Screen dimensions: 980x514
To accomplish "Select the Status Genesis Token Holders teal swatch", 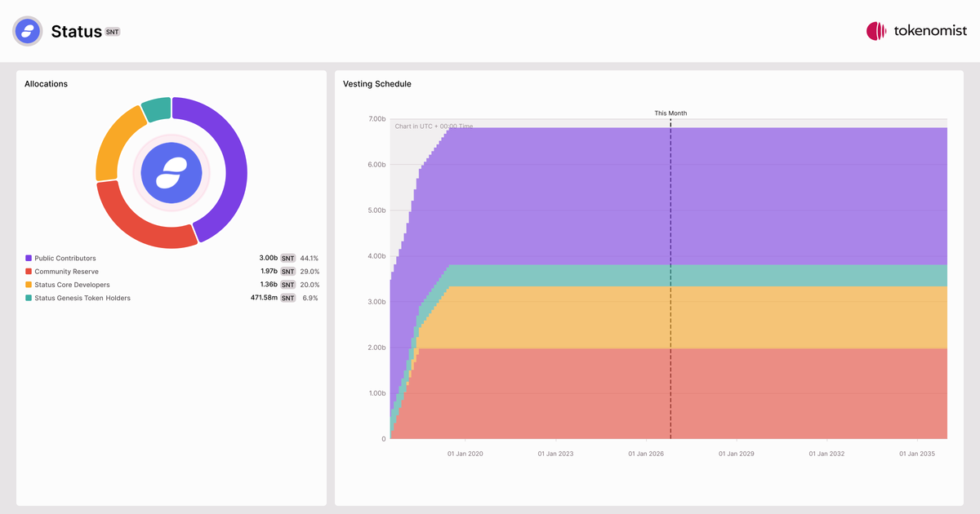I will [29, 298].
